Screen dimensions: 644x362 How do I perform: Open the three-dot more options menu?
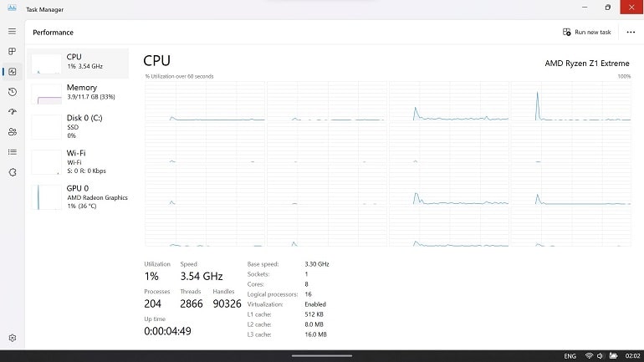pyautogui.click(x=631, y=32)
